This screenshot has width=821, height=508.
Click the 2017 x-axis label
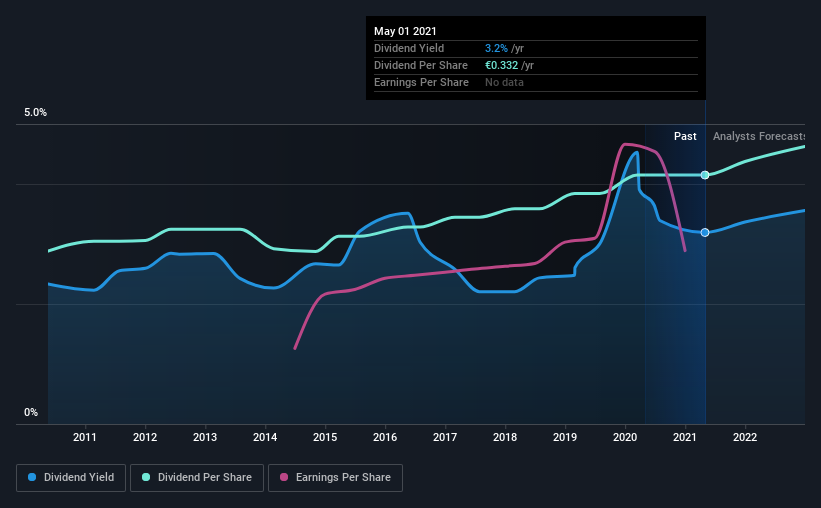[x=445, y=437]
